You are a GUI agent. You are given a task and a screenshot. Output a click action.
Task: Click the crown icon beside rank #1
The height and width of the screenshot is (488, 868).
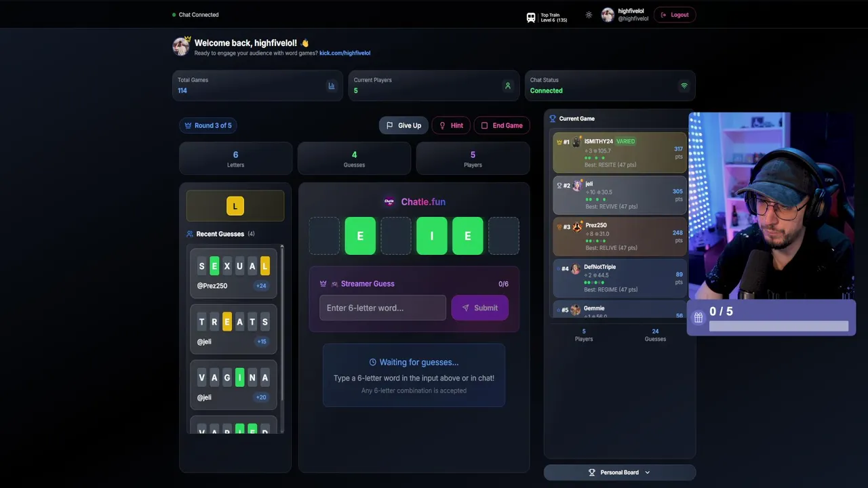559,142
